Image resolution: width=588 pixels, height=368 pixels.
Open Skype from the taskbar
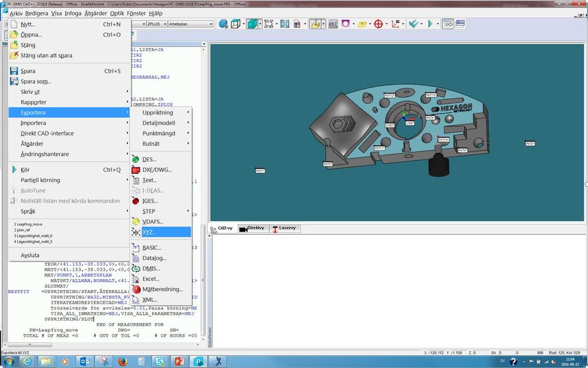pos(160,362)
